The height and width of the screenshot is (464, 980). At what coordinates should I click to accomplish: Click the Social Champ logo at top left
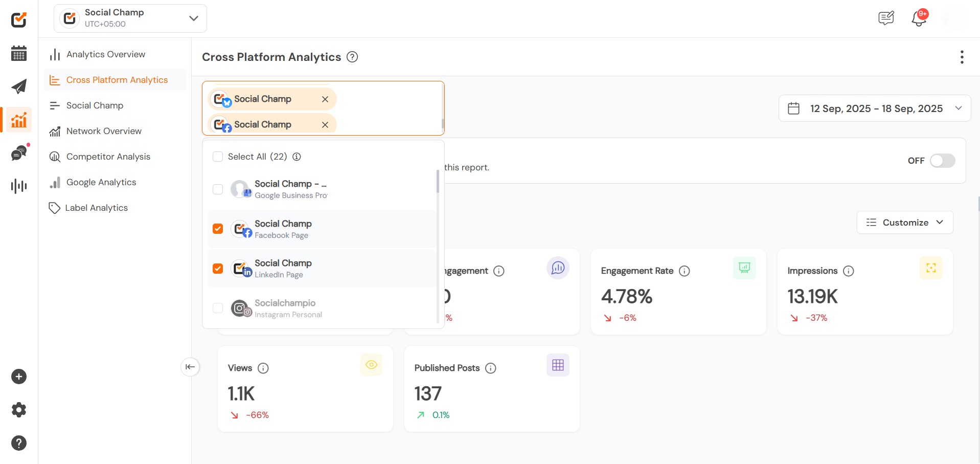(x=19, y=20)
